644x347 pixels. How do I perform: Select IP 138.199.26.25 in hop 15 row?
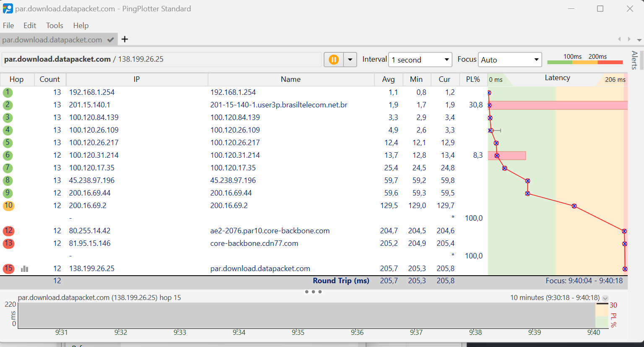[x=92, y=269]
